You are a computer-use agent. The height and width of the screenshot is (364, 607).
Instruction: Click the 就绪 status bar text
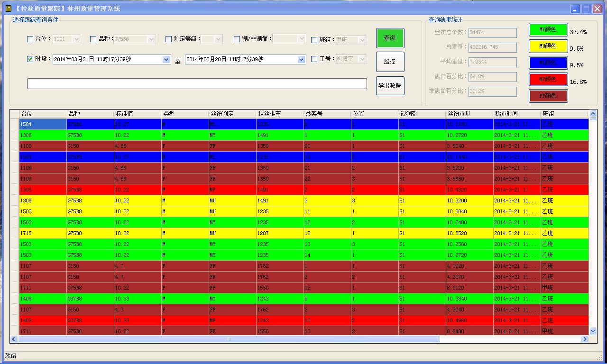10,355
